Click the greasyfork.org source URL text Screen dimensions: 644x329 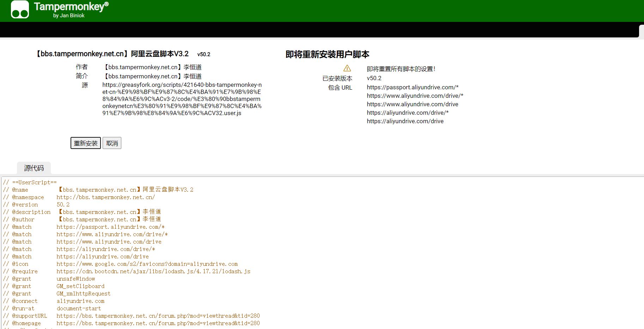[x=182, y=99]
